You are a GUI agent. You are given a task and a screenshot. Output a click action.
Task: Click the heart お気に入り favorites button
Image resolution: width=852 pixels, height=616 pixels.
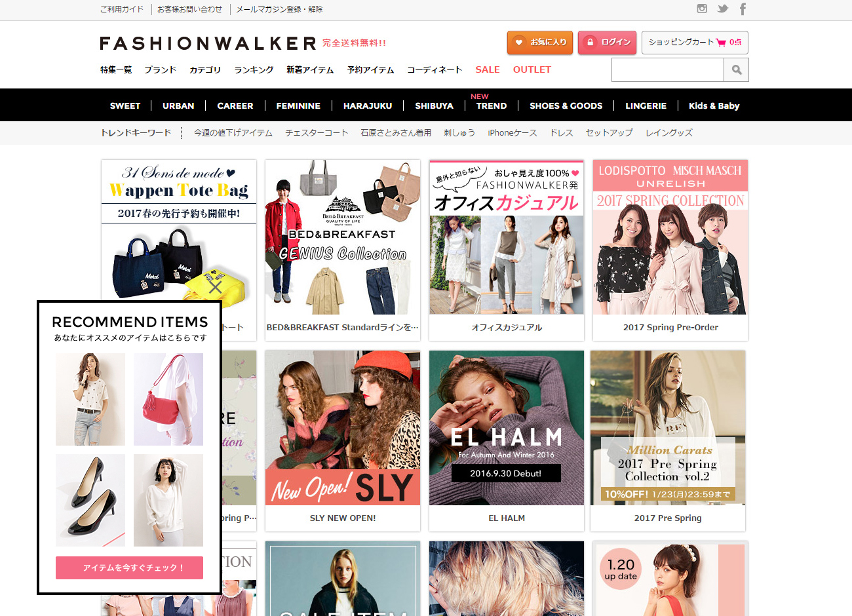[x=540, y=43]
